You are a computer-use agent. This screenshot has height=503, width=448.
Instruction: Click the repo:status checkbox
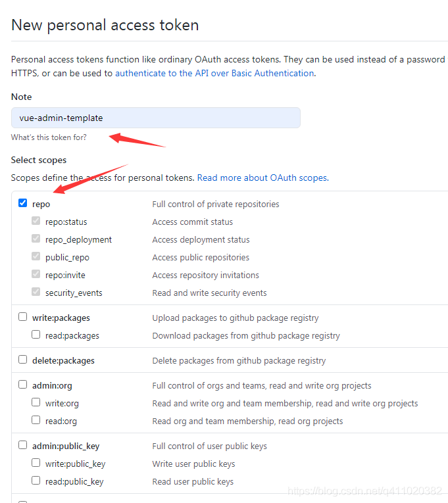(x=36, y=222)
